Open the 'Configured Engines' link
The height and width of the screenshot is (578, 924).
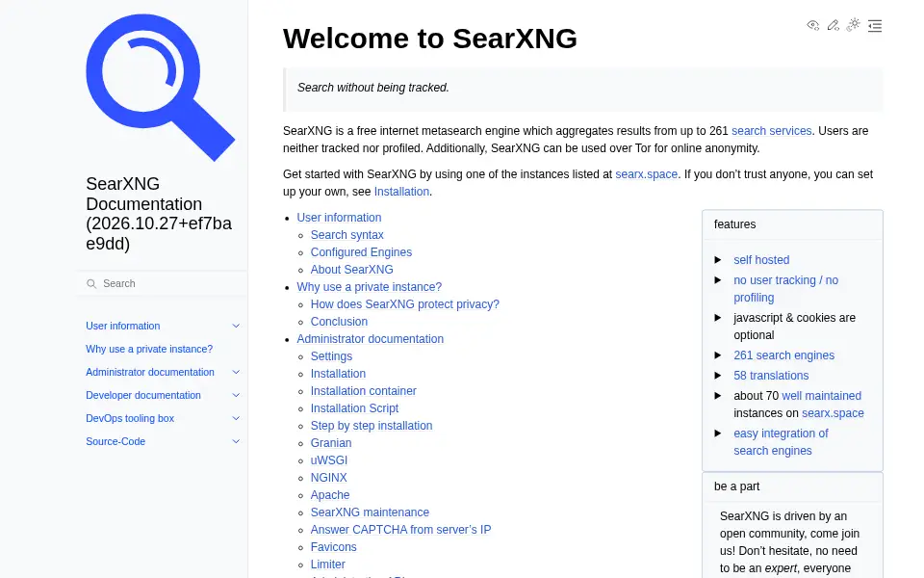click(361, 252)
